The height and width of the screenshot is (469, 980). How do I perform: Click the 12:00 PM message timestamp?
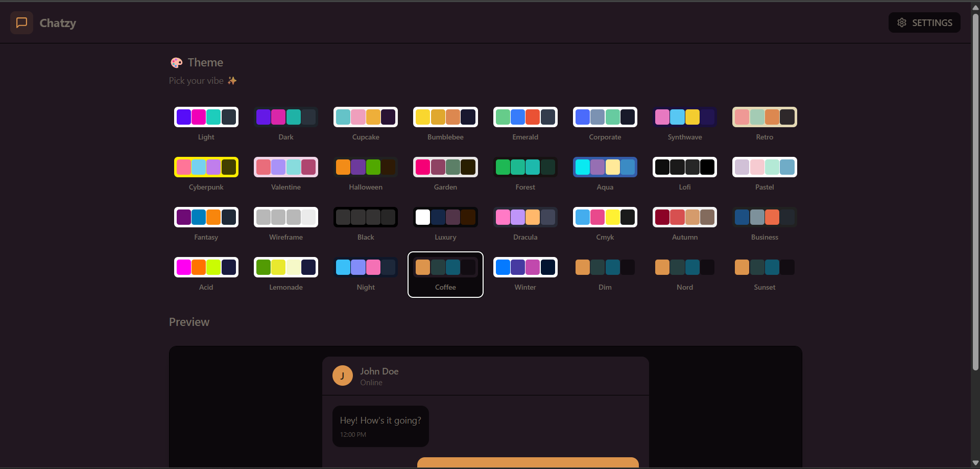[353, 435]
